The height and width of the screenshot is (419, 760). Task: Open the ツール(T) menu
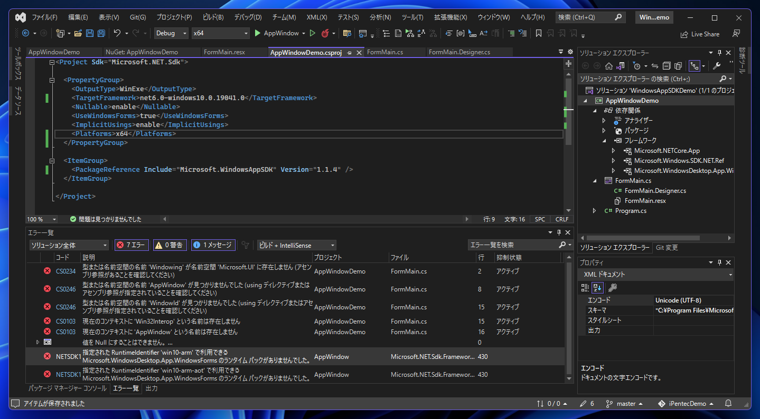click(x=412, y=17)
